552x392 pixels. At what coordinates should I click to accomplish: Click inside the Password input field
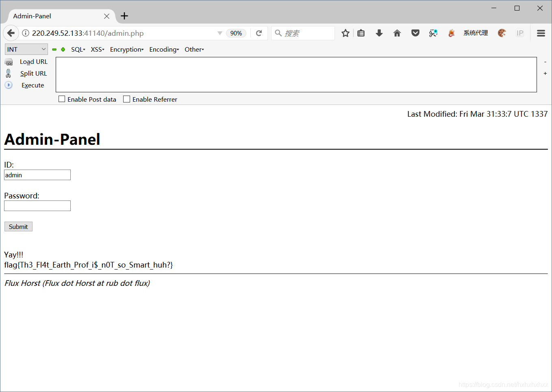click(37, 206)
